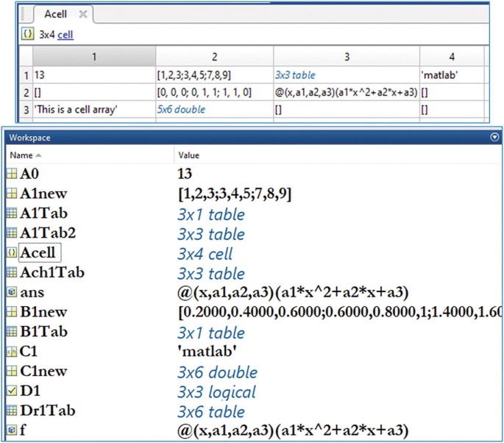Image resolution: width=504 pixels, height=443 pixels.
Task: Click the Dr1Tab table icon
Action: pos(11,411)
